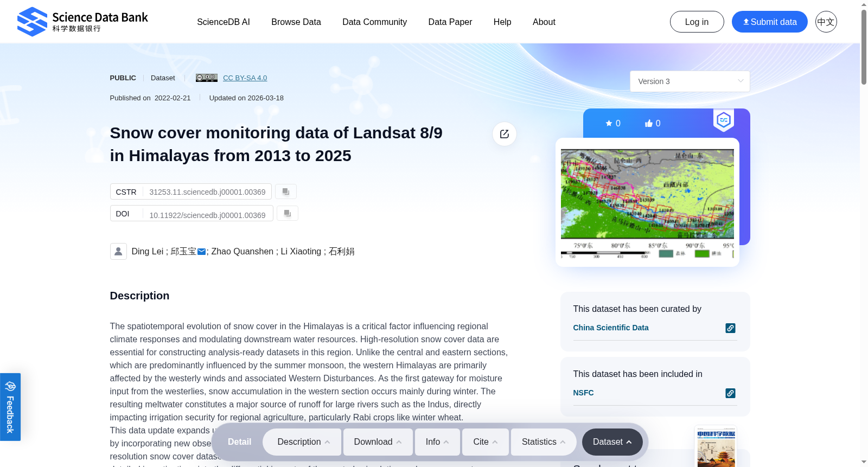View the Creative Commons license badge
The width and height of the screenshot is (868, 467).
click(207, 78)
